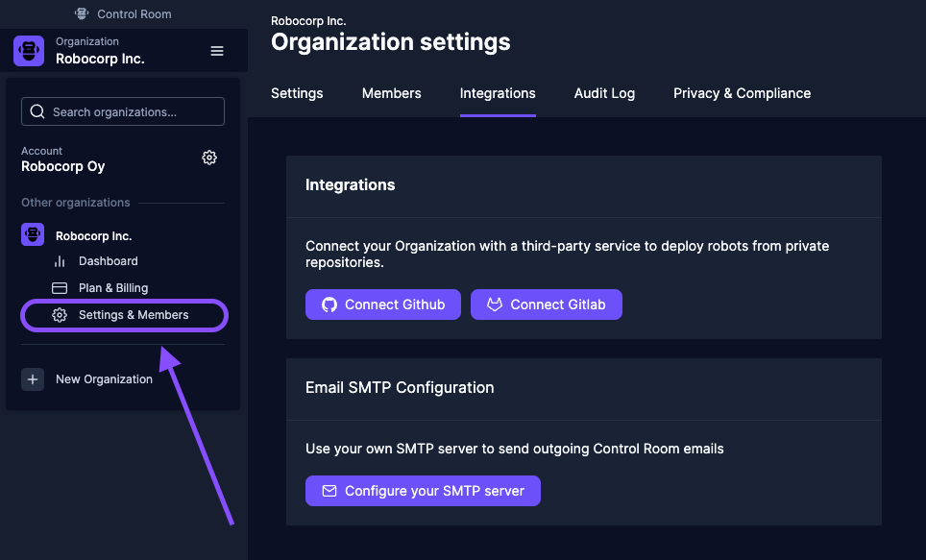Screen dimensions: 926x560
Task: Click the Integrations card heading
Action: click(351, 184)
